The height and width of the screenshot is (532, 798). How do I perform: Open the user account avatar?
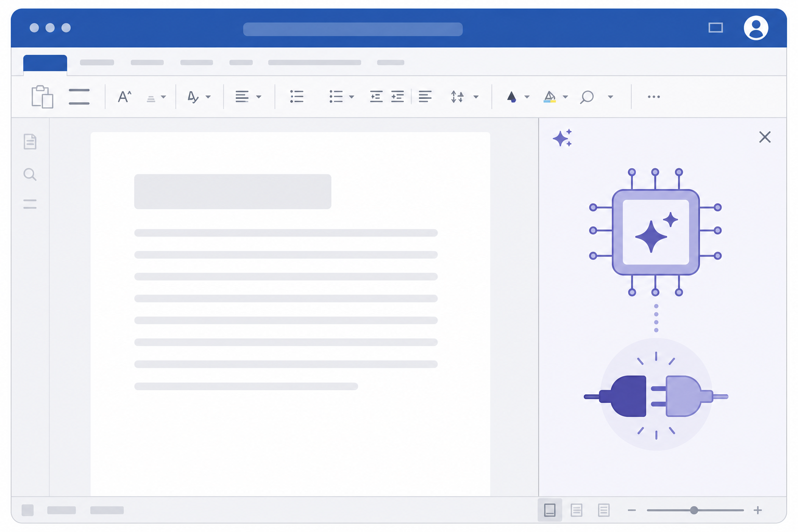756,28
